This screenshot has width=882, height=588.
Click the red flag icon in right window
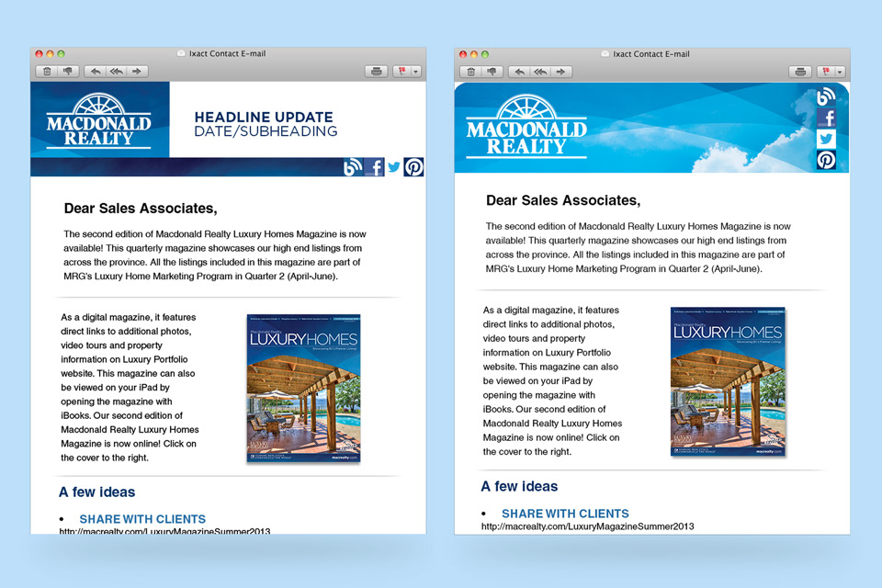point(826,72)
